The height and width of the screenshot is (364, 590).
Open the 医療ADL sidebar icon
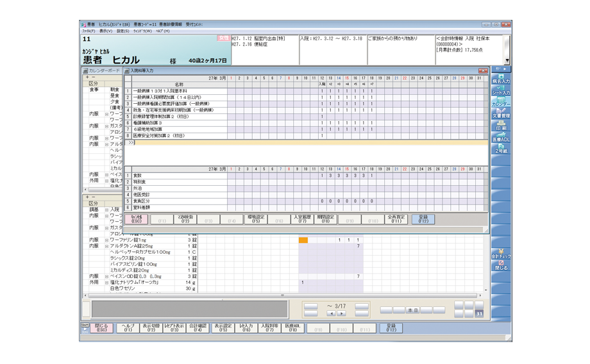500,136
